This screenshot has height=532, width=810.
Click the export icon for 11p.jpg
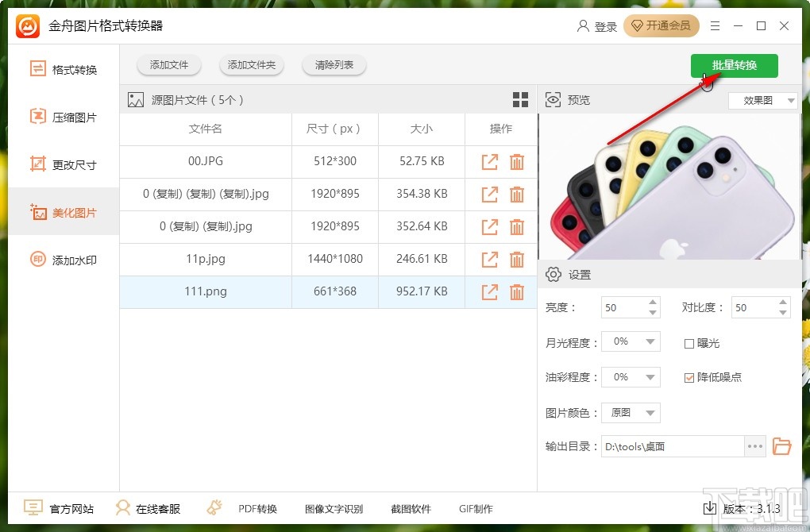490,260
